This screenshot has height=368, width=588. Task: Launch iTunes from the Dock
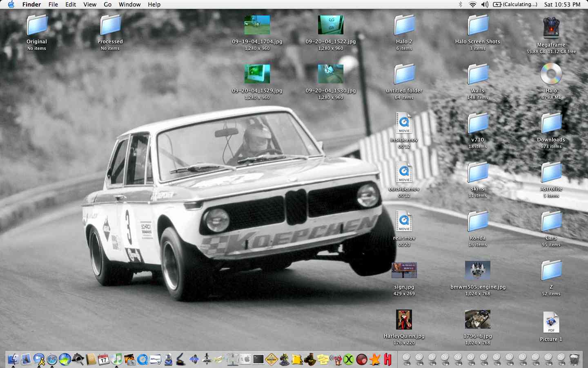click(x=117, y=359)
